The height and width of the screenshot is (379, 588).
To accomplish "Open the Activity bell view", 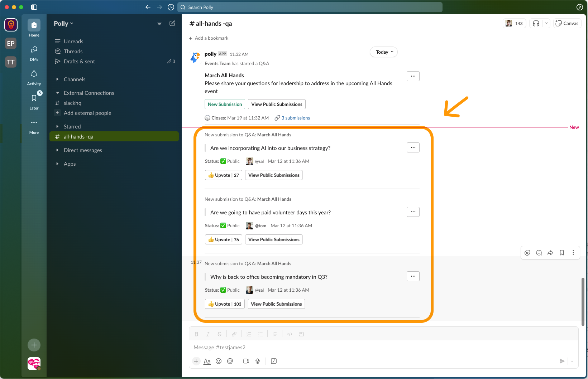I will point(34,77).
